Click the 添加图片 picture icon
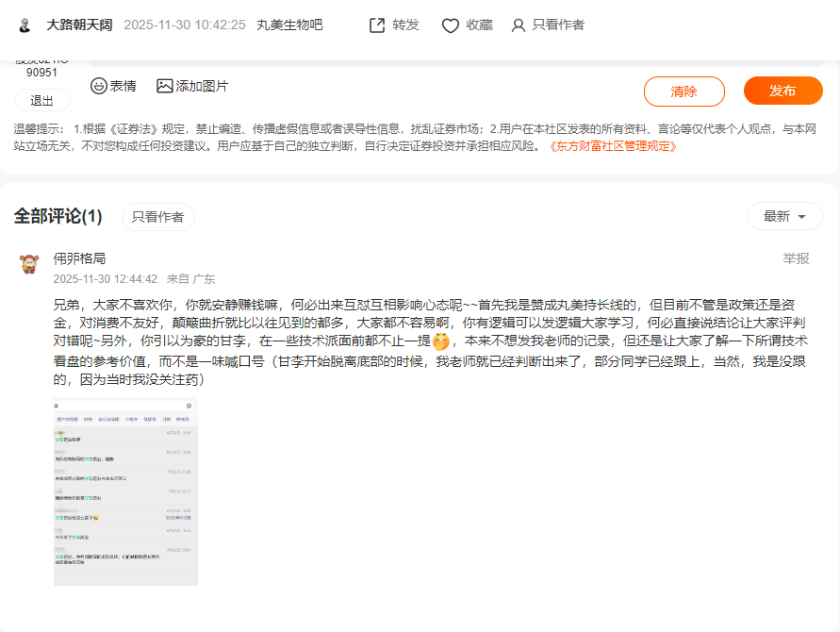Viewport: 840px width, 632px height. (x=164, y=86)
